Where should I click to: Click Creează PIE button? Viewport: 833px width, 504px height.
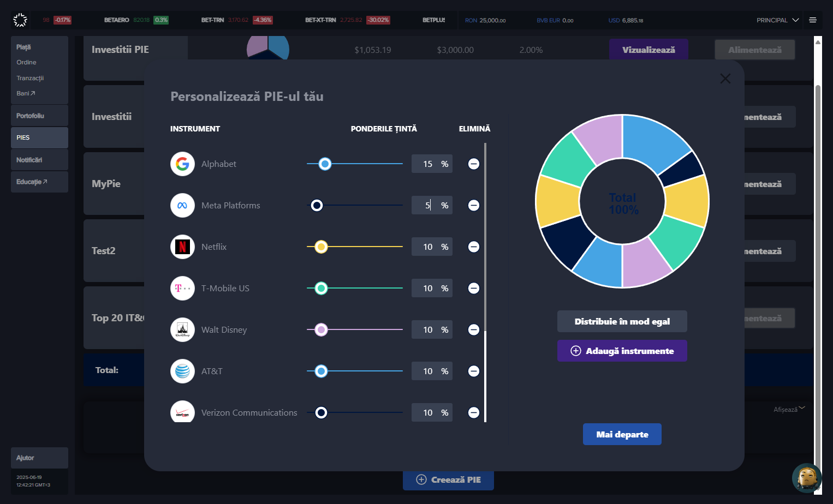[448, 479]
